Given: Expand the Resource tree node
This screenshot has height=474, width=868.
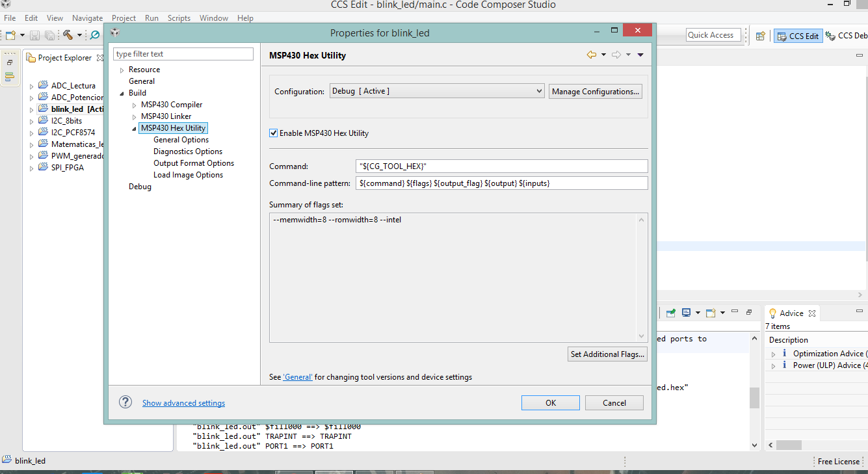Looking at the screenshot, I should click(122, 70).
